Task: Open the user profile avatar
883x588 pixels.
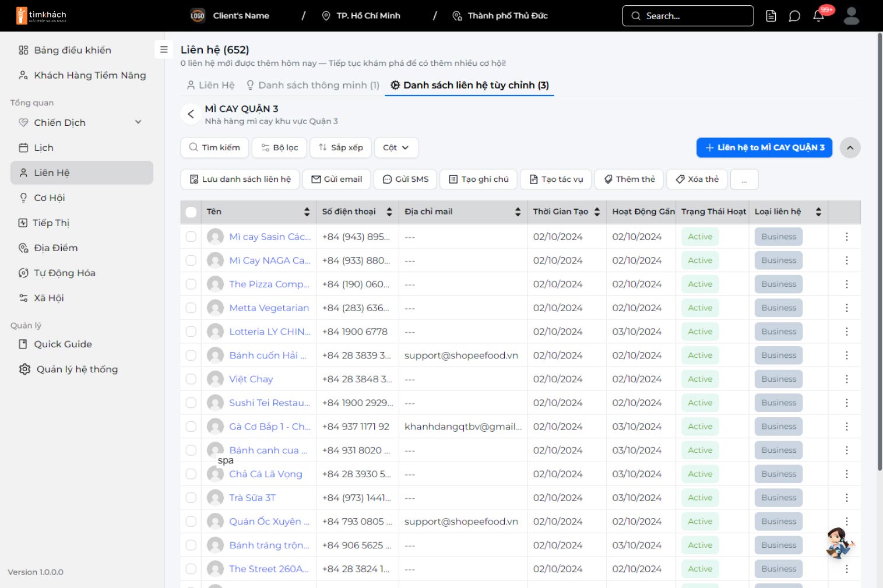Action: point(852,16)
